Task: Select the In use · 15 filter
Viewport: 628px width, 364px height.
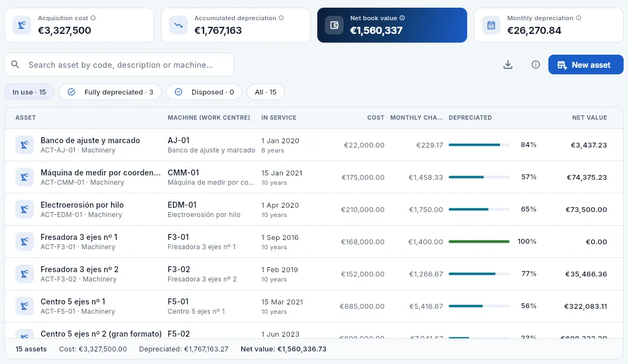Action: click(x=29, y=92)
